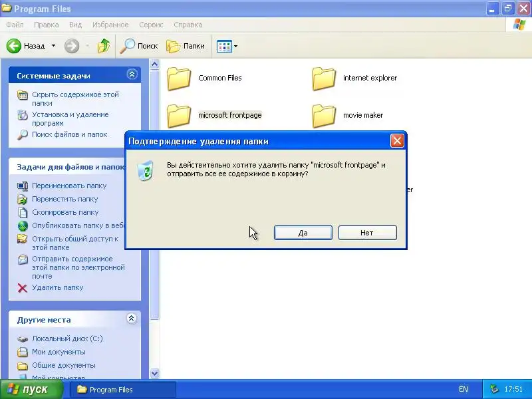Screen dimensions: 532x399
Task: Open the Forward button history dropdown arrow
Action: pos(87,46)
